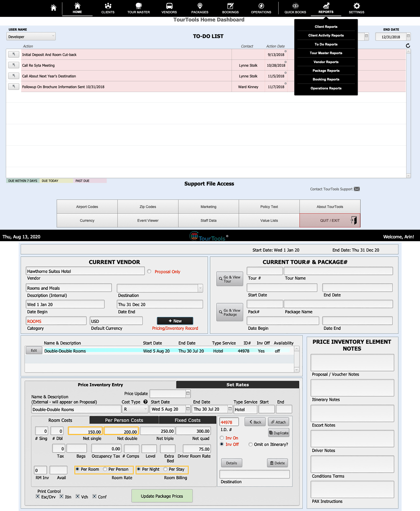This screenshot has width=420, height=511.
Task: Go to Call Re Syta Meeting record
Action: coord(14,65)
